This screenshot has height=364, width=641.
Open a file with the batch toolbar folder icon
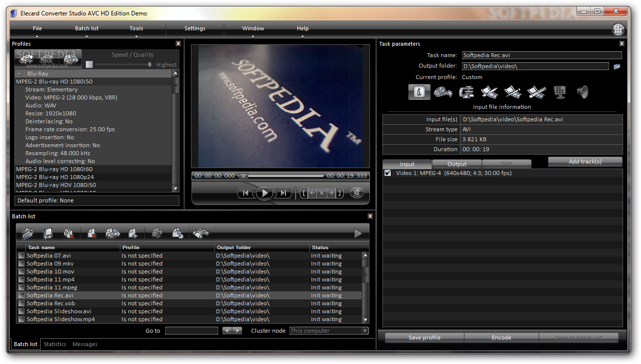(x=27, y=233)
